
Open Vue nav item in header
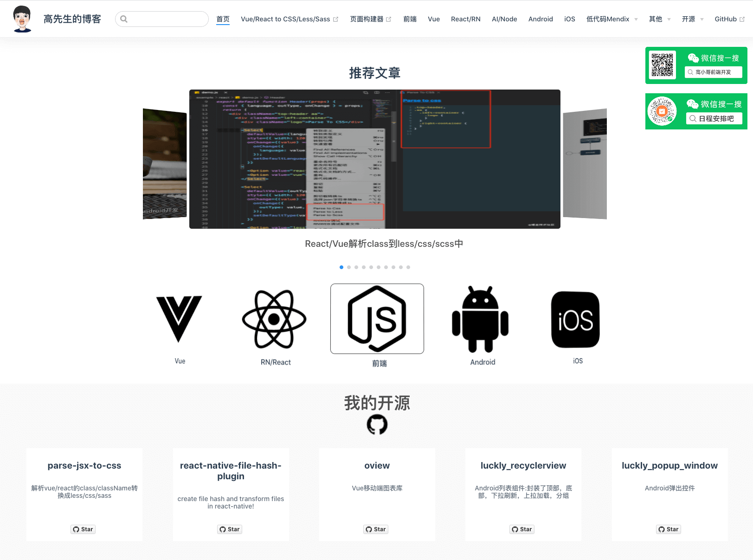pos(434,19)
